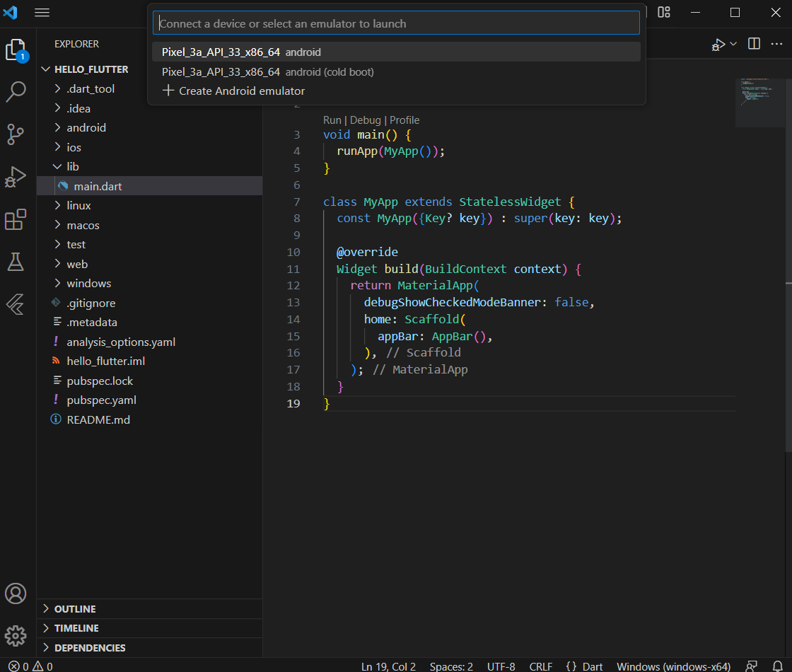
Task: Open the Run and Debug view icon
Action: pyautogui.click(x=16, y=177)
